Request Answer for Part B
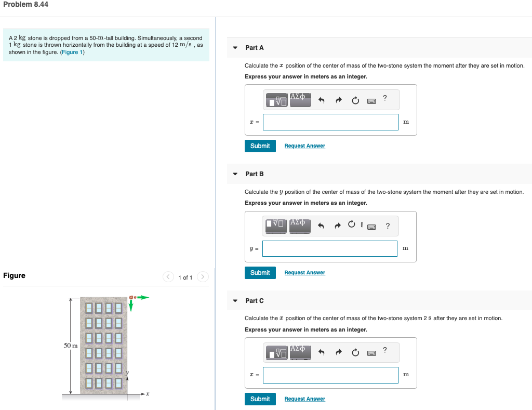532x410 pixels. [304, 273]
